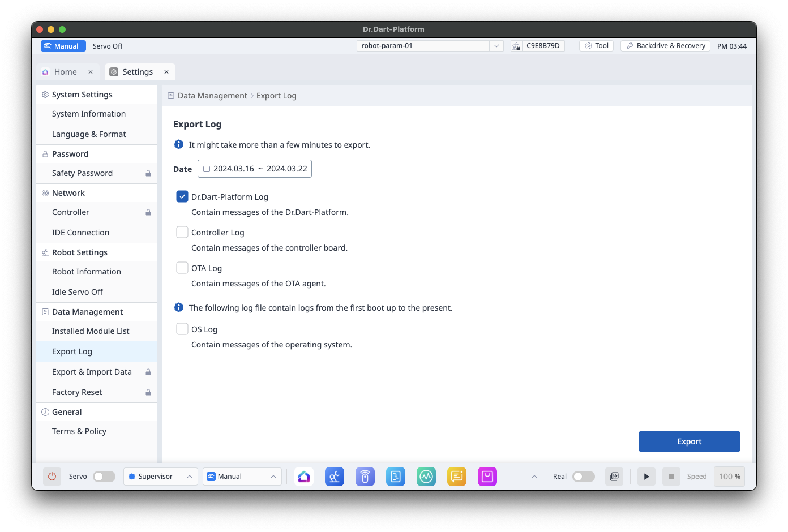Click the System Settings section header
The width and height of the screenshot is (788, 532).
point(97,95)
